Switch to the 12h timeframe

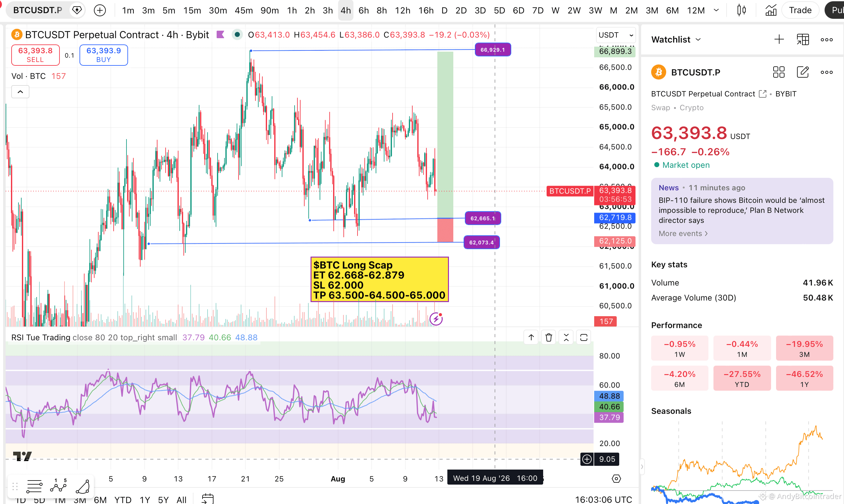[x=403, y=11]
